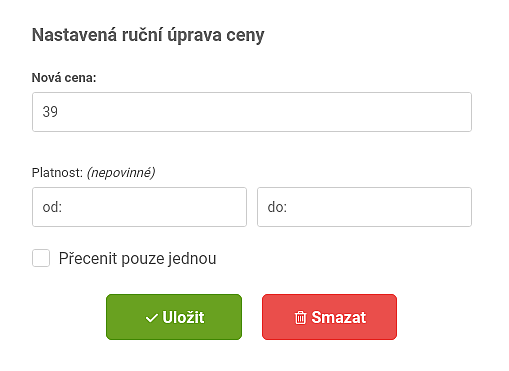Focus the Nová cena input field
Screen dimensions: 509x371
point(252,112)
